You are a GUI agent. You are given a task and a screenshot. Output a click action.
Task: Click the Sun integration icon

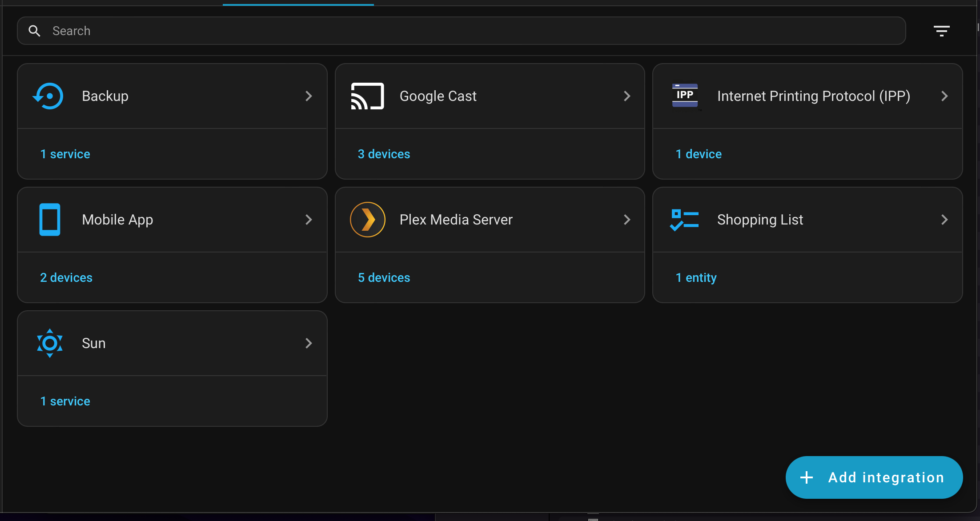coord(50,343)
